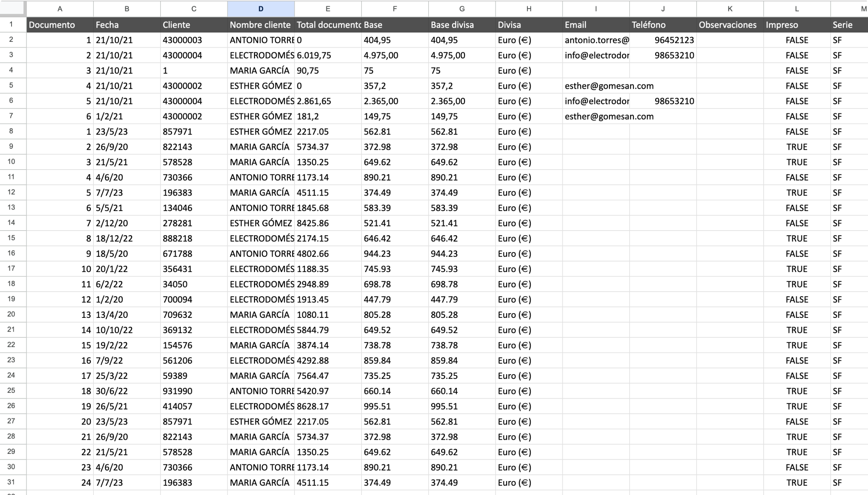Click the antonio.torres email cell
This screenshot has height=495, width=868.
click(x=596, y=40)
